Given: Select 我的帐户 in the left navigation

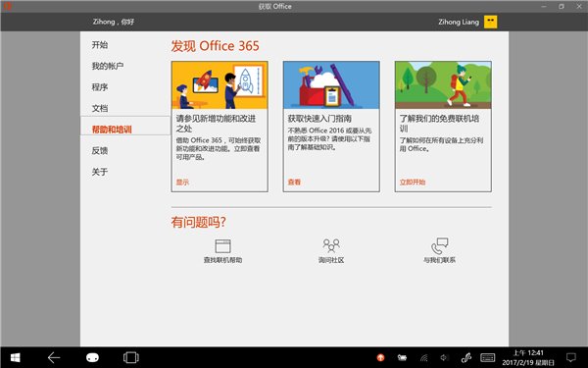Looking at the screenshot, I should click(108, 66).
